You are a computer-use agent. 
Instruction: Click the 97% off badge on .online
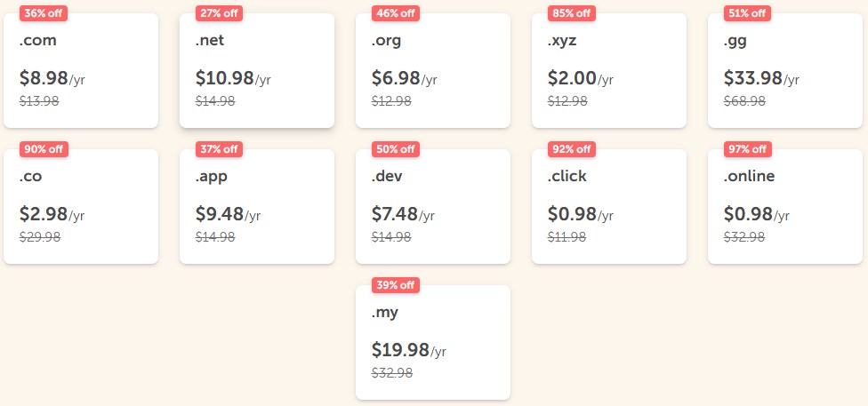click(x=748, y=149)
